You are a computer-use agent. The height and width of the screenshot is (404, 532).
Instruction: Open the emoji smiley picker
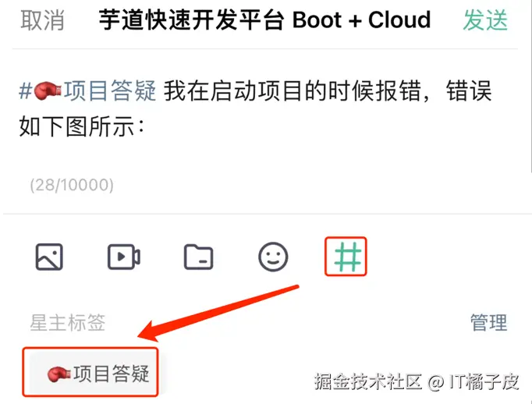pyautogui.click(x=273, y=257)
